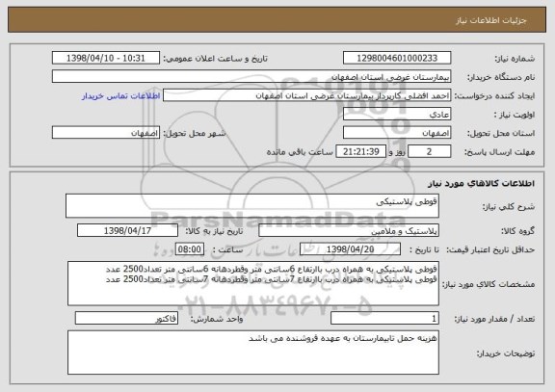Click the شرح کلی نیاز box قوطی پلاستیکی

252,206
